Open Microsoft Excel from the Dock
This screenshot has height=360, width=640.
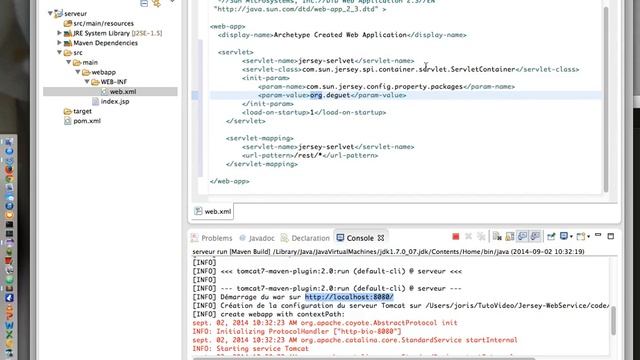(9, 335)
